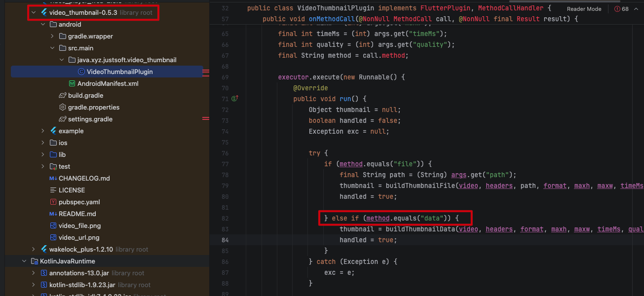
Task: Expand the gradle.wrapper folder
Action: point(52,36)
